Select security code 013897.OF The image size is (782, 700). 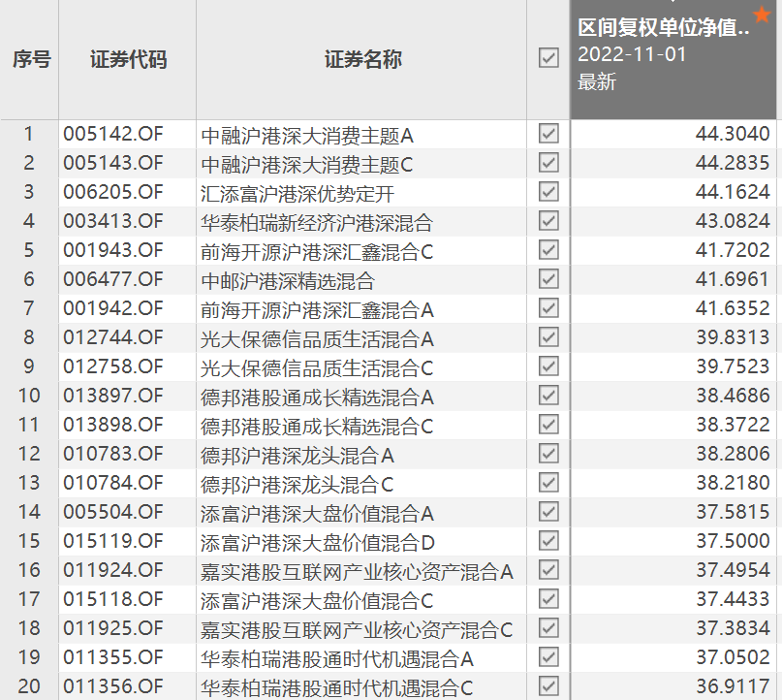pos(113,396)
